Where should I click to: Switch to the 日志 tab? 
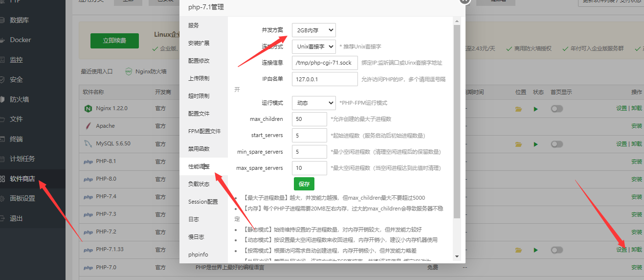203,219
